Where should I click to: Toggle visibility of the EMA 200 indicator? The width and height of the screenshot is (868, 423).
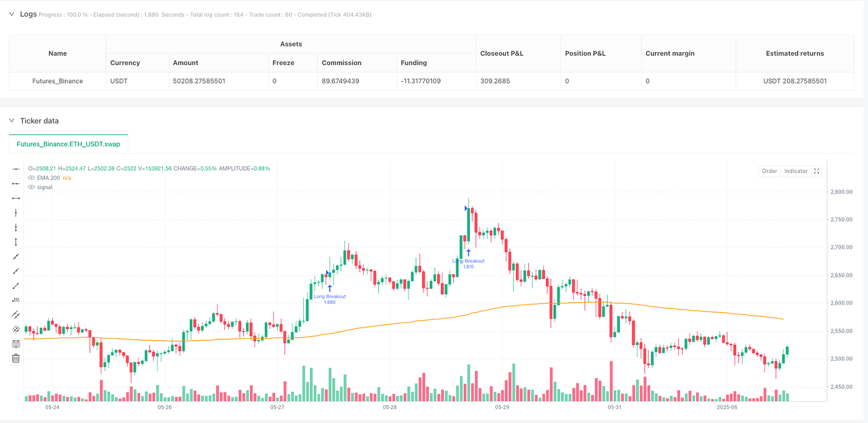[x=31, y=177]
